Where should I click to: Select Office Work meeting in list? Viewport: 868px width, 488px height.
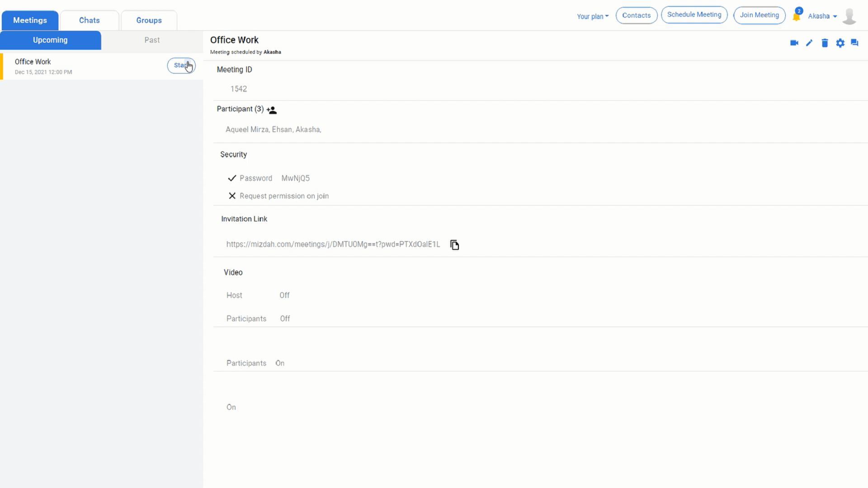coord(102,66)
